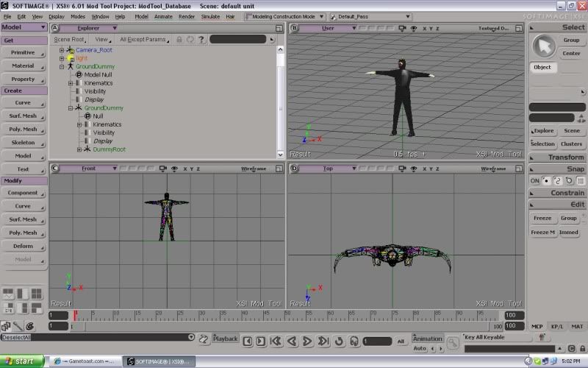This screenshot has height=368, width=588.
Task: Toggle audio headphones icon
Action: [x=354, y=341]
